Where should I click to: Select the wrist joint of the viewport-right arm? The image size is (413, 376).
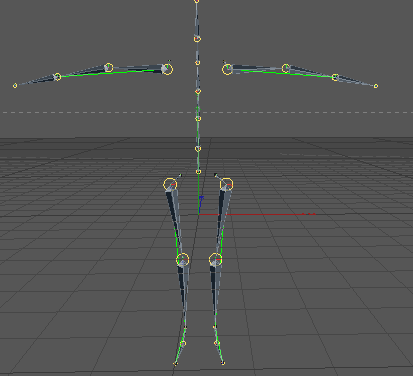coord(335,77)
